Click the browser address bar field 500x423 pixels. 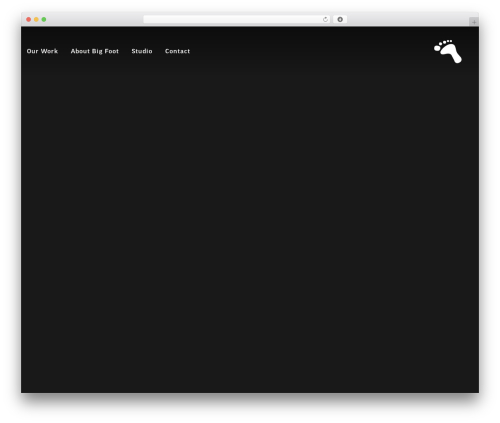237,19
